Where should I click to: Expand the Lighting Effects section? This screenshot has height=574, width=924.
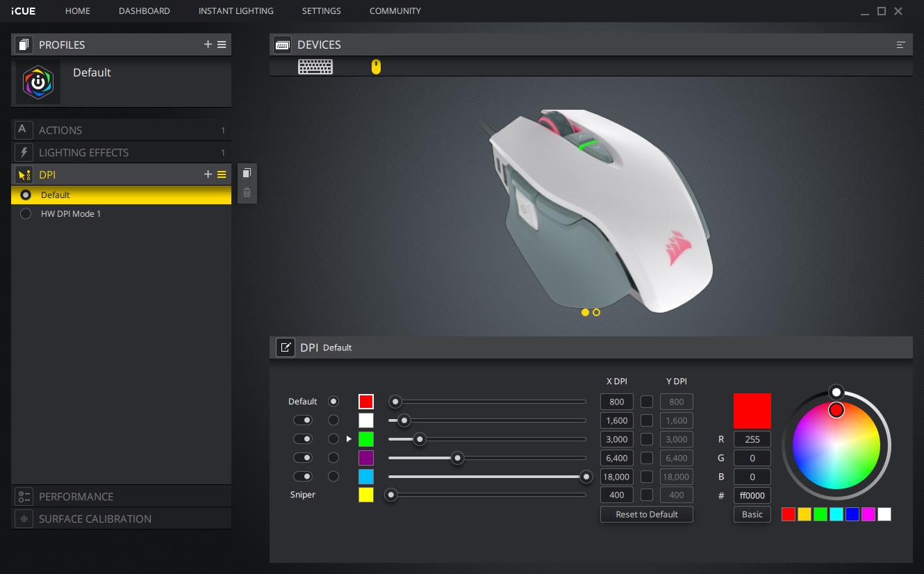(x=122, y=152)
